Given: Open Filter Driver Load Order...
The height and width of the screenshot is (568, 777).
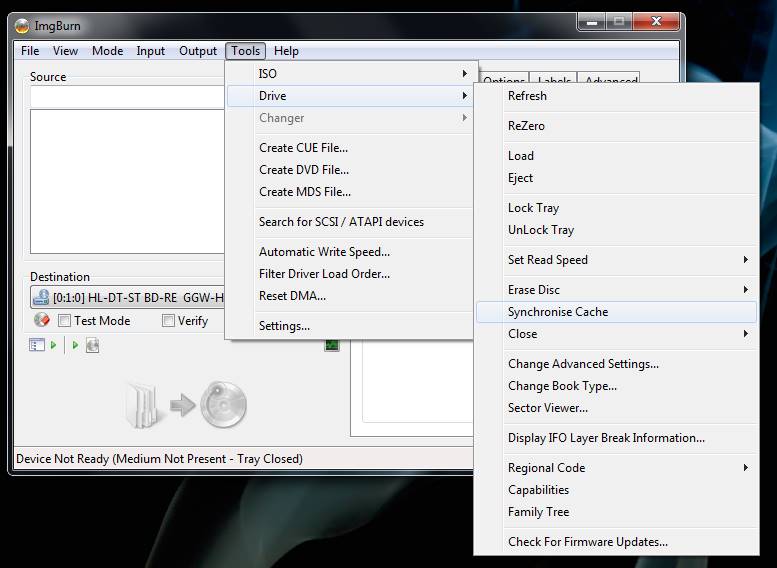Looking at the screenshot, I should pyautogui.click(x=351, y=274).
